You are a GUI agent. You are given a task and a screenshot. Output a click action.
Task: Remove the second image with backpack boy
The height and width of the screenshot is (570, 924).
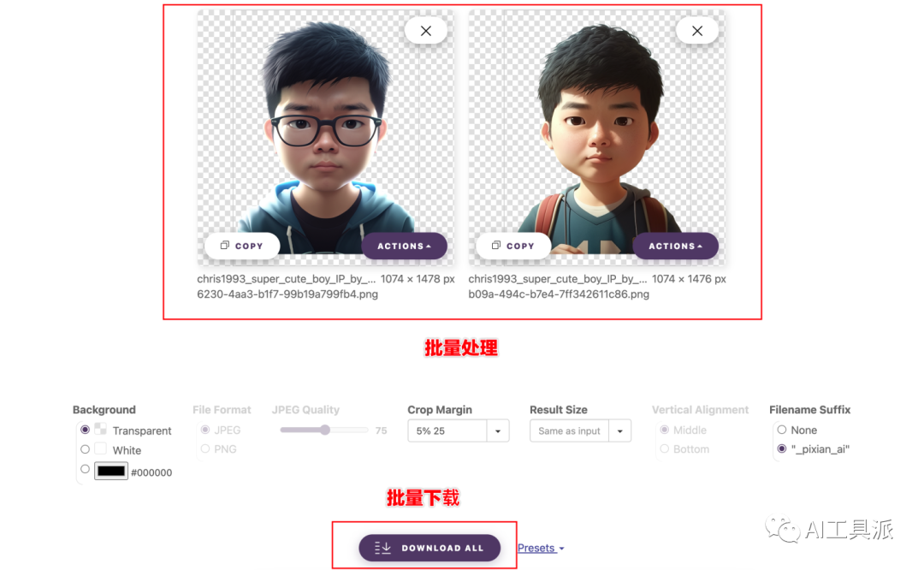697,31
